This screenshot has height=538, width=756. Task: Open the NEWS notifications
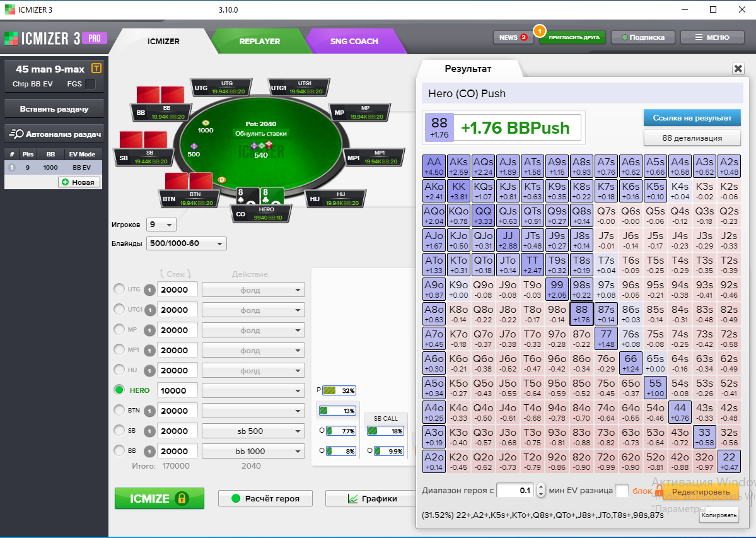click(513, 37)
